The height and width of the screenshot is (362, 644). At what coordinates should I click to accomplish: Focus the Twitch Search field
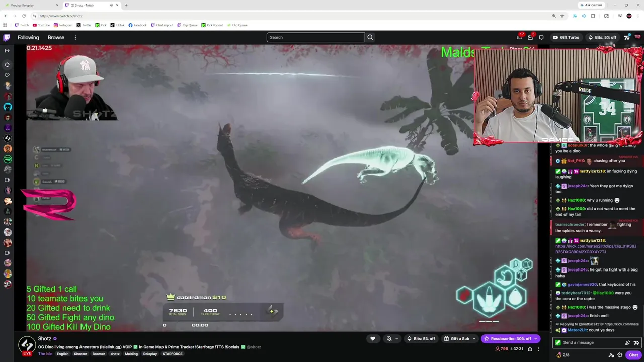pyautogui.click(x=315, y=37)
